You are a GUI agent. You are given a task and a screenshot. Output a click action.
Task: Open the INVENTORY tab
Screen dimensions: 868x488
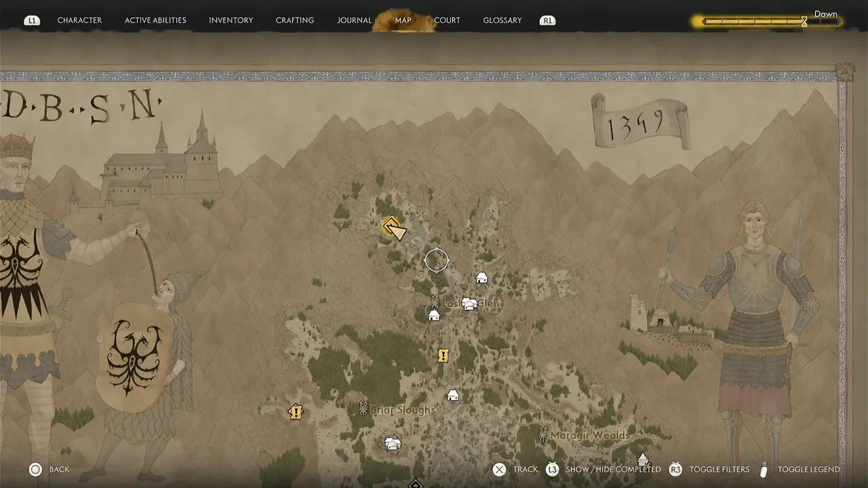[231, 21]
